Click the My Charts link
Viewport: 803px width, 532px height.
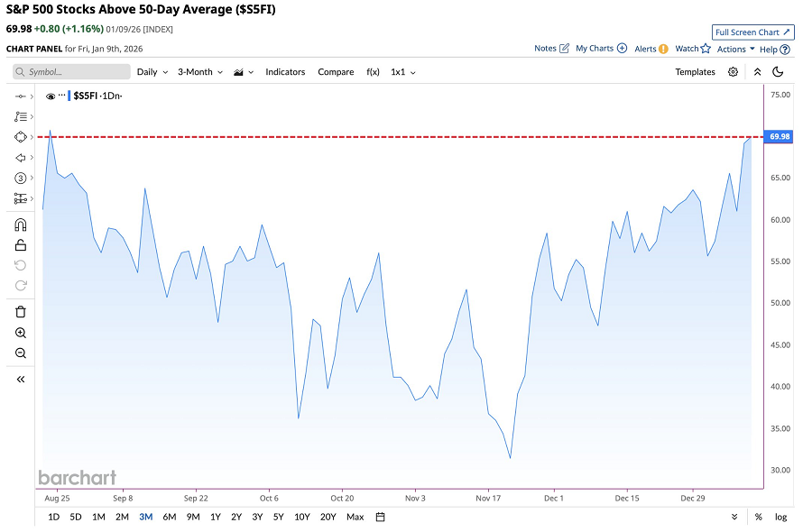595,48
